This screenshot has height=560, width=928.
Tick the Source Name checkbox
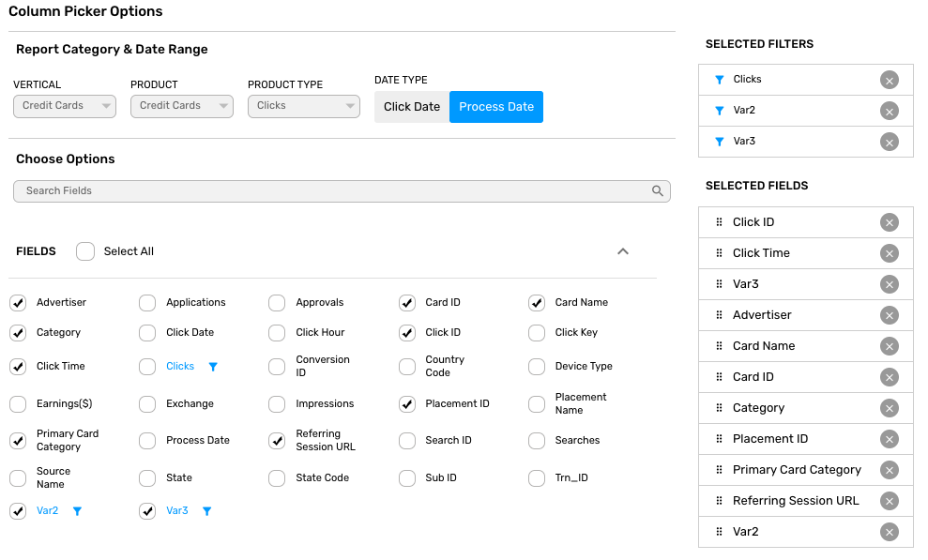[18, 477]
